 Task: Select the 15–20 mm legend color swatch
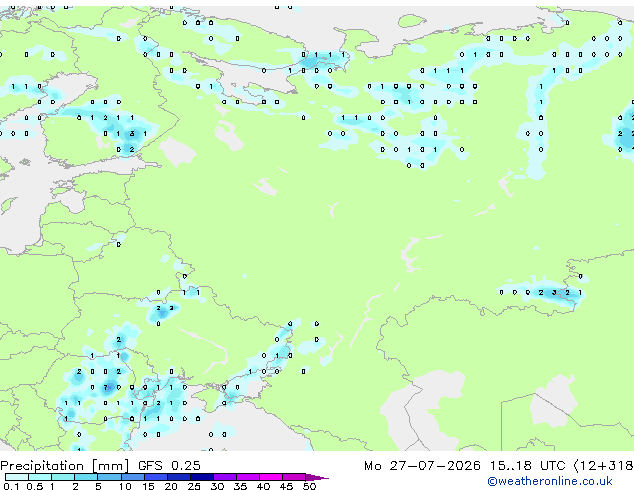tap(155, 477)
